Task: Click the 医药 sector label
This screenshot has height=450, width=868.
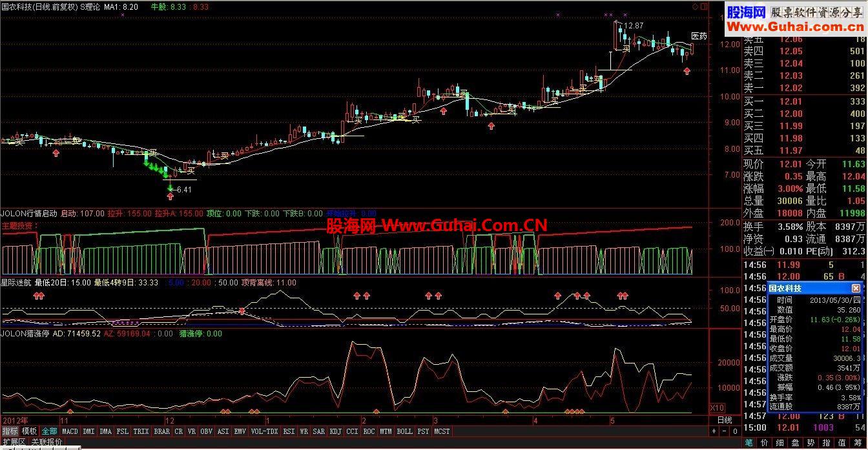Action: point(699,36)
